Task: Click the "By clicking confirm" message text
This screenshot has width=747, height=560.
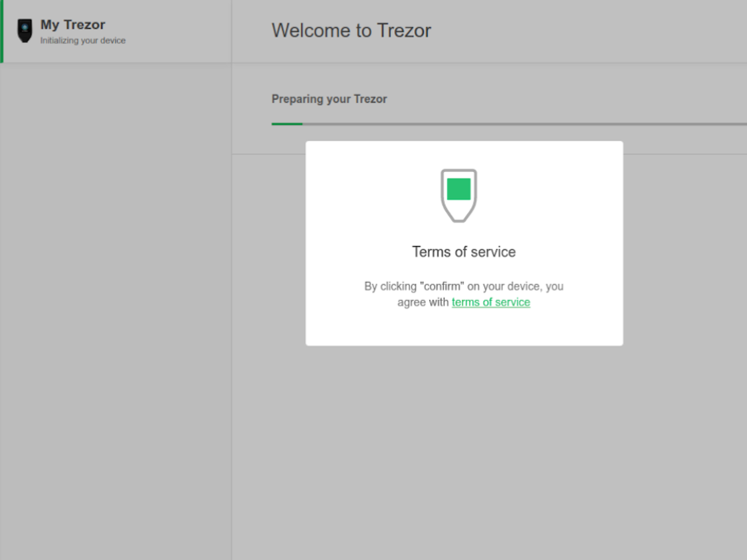Action: tap(463, 287)
